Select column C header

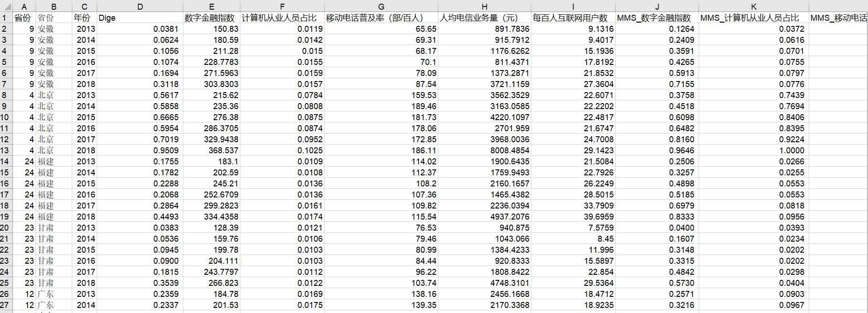click(84, 6)
